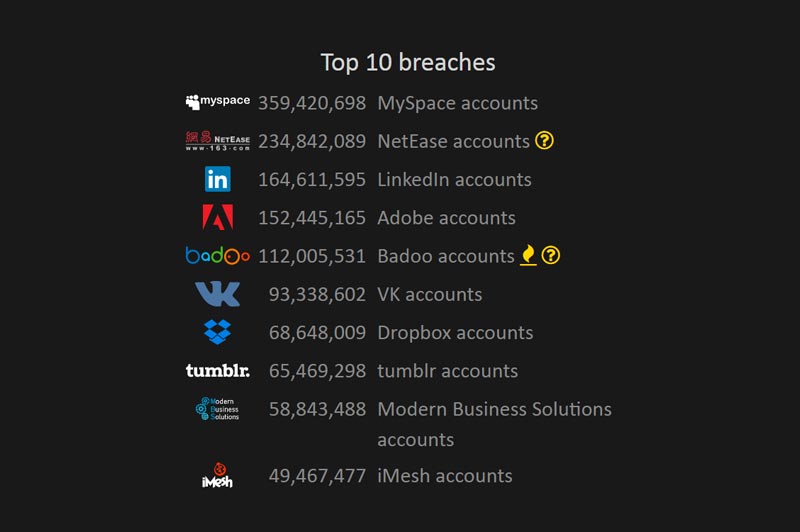Click the MySpace logo icon
Viewport: 800px width, 532px height.
[218, 102]
